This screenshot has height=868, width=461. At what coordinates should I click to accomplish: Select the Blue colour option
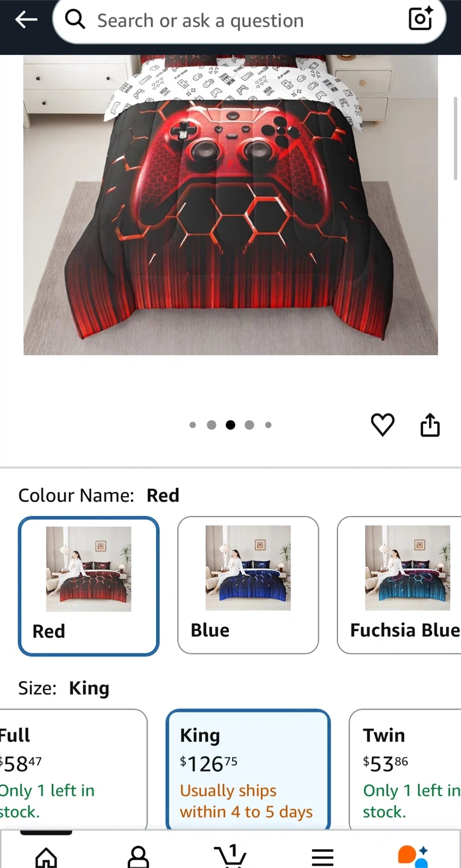pyautogui.click(x=248, y=585)
